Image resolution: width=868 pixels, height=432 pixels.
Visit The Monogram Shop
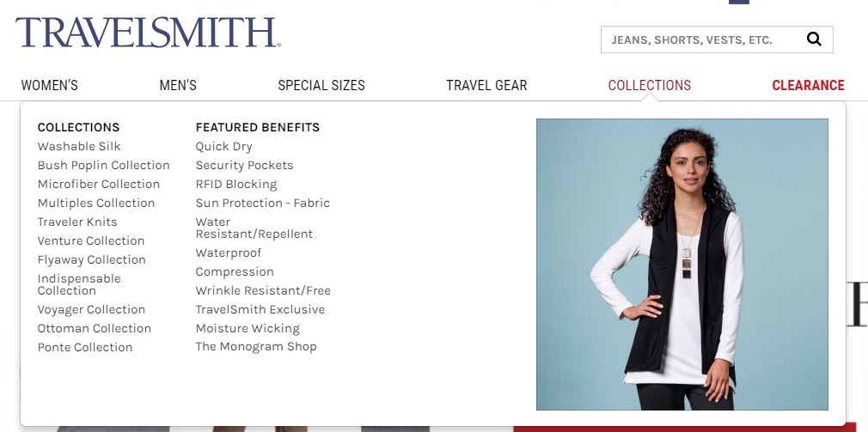point(256,346)
